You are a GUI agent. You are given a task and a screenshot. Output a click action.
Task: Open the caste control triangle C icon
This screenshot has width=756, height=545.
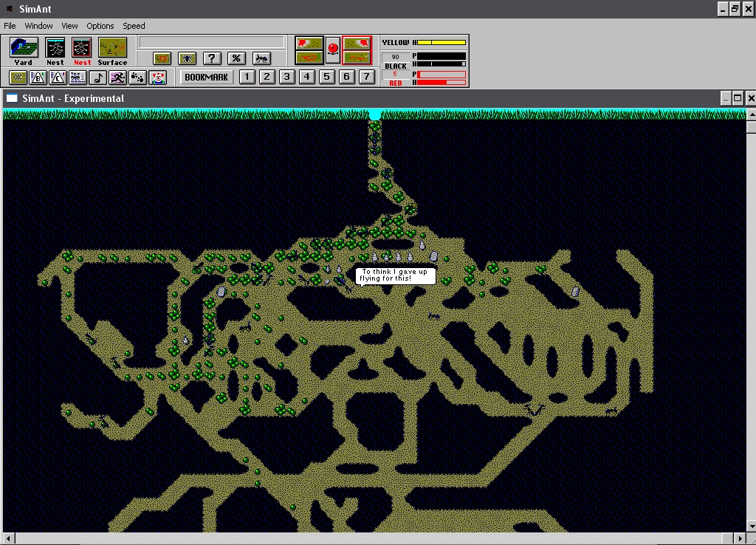(x=58, y=78)
